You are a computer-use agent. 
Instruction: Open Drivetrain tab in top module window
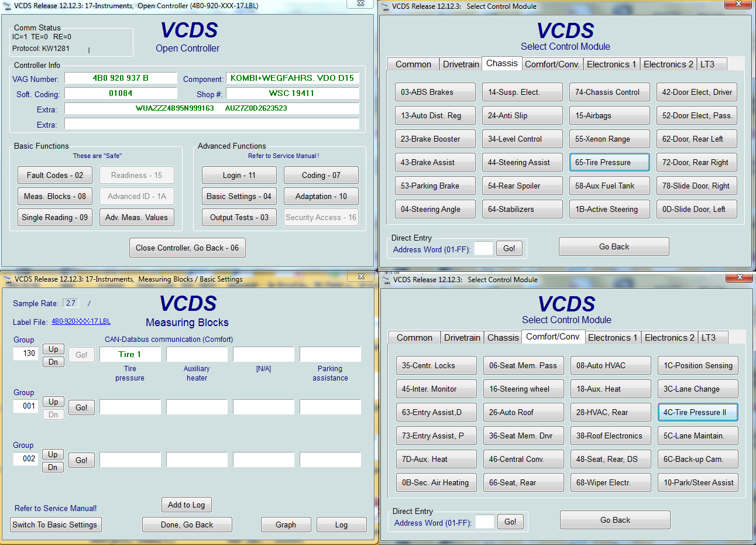(461, 64)
